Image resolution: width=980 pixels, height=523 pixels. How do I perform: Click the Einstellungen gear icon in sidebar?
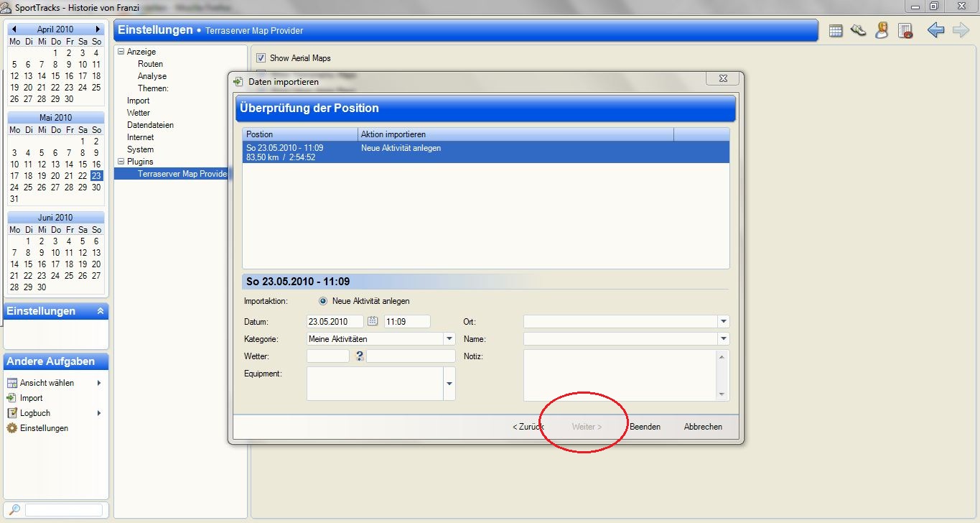tap(11, 428)
